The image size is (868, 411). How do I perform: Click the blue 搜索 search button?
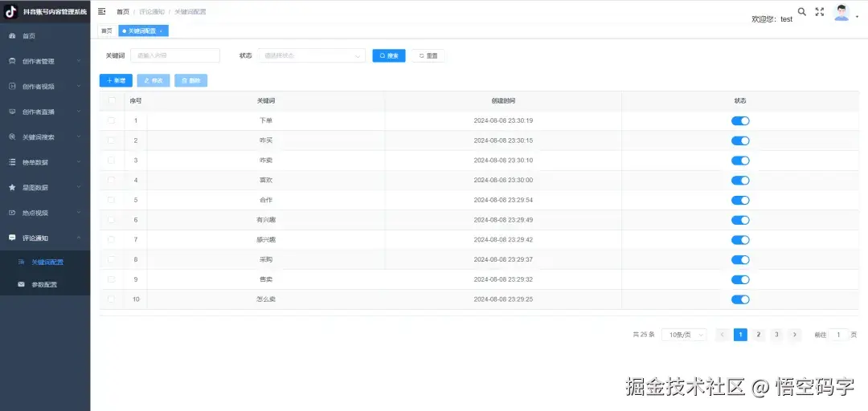(x=389, y=56)
